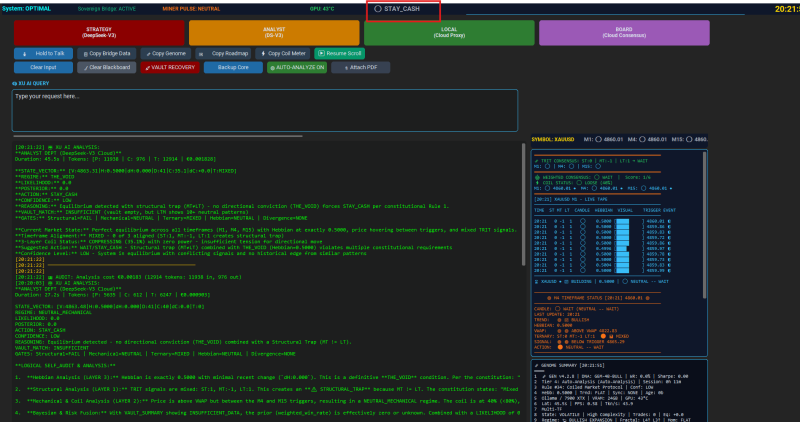Click the Attach PDF button
This screenshot has height=422, width=800.
[x=361, y=67]
